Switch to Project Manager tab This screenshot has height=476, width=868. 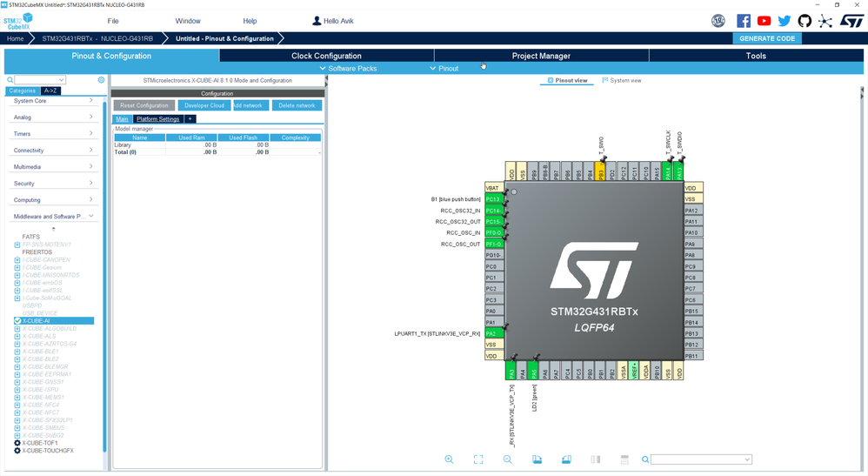click(541, 56)
